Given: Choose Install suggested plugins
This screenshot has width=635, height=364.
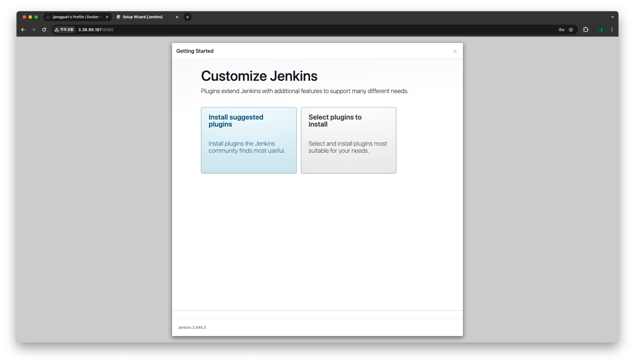Looking at the screenshot, I should pos(249,140).
